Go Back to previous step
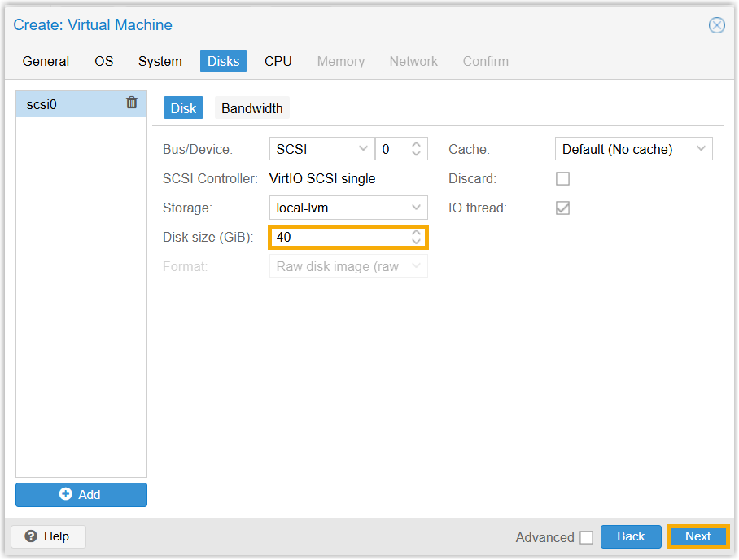Screen dimensions: 739x560 [x=631, y=536]
